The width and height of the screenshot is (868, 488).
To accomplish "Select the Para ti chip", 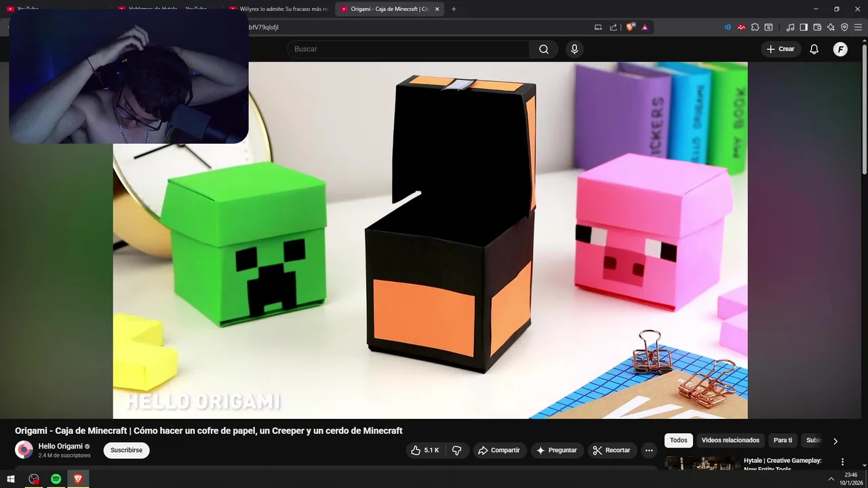I will tap(783, 441).
